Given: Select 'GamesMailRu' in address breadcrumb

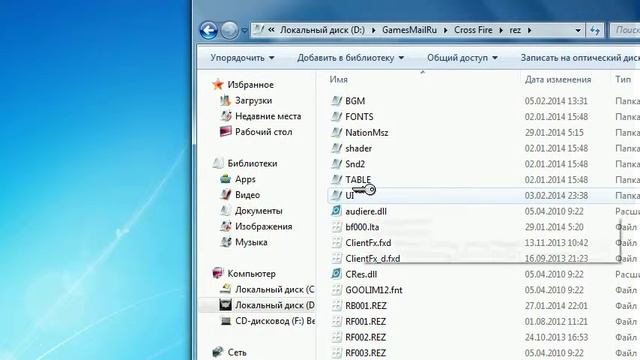Looking at the screenshot, I should [409, 30].
